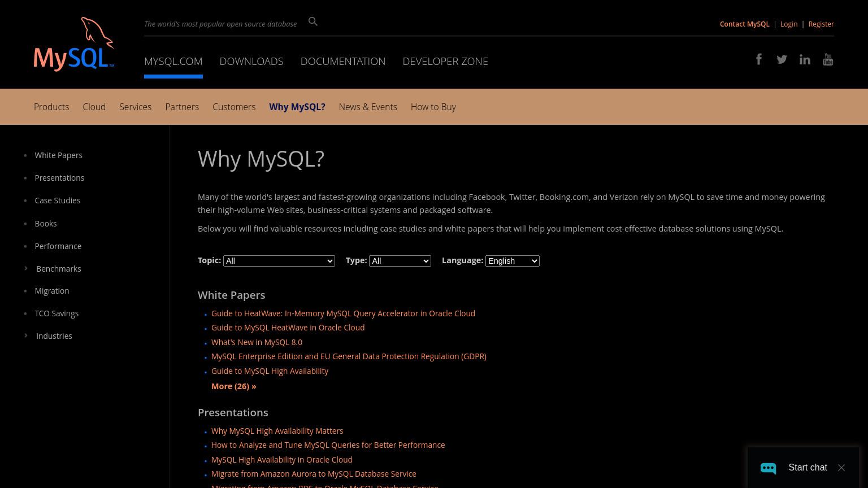Select Partners in the sub menu

pos(182,107)
